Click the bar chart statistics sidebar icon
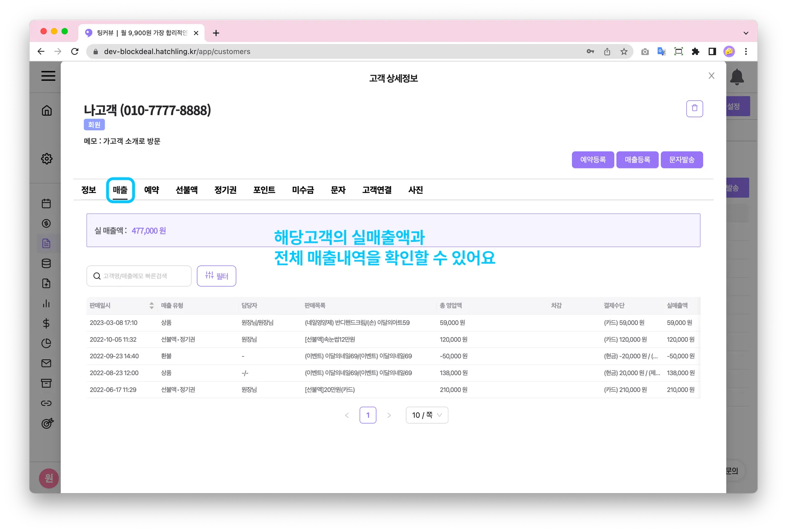This screenshot has width=787, height=532. pos(46,303)
